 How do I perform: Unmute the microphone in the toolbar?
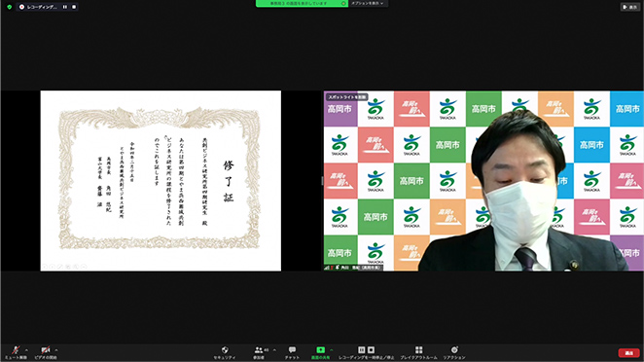16,352
